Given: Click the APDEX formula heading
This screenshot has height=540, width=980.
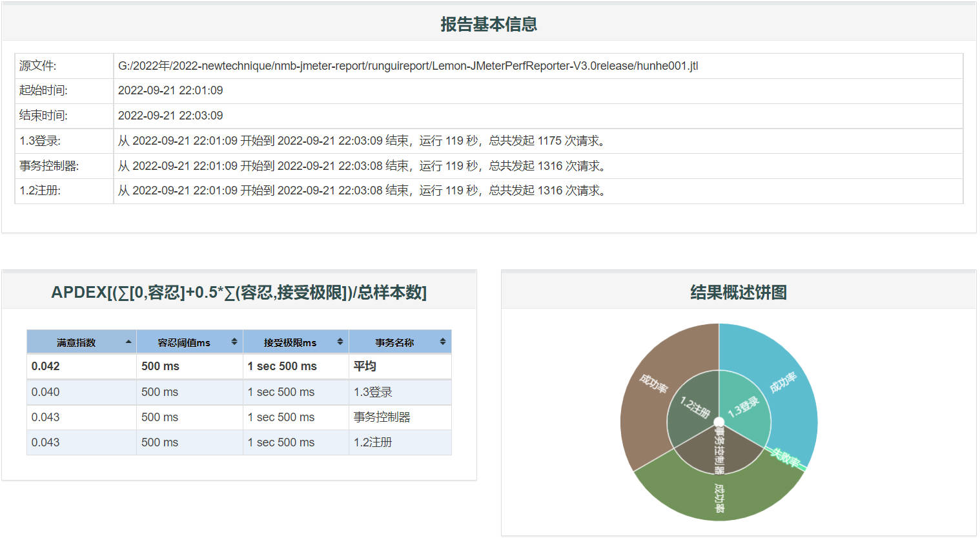Looking at the screenshot, I should click(239, 293).
